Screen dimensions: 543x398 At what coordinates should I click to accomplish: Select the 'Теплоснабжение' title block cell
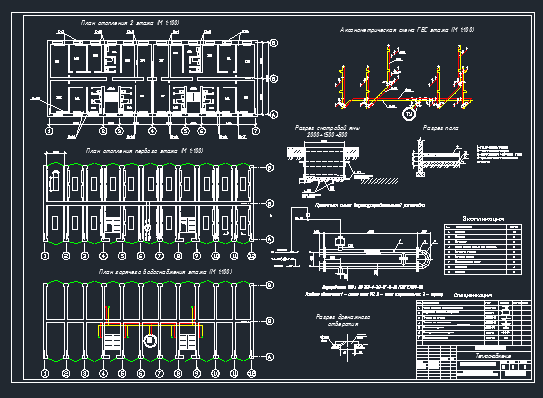click(x=493, y=356)
